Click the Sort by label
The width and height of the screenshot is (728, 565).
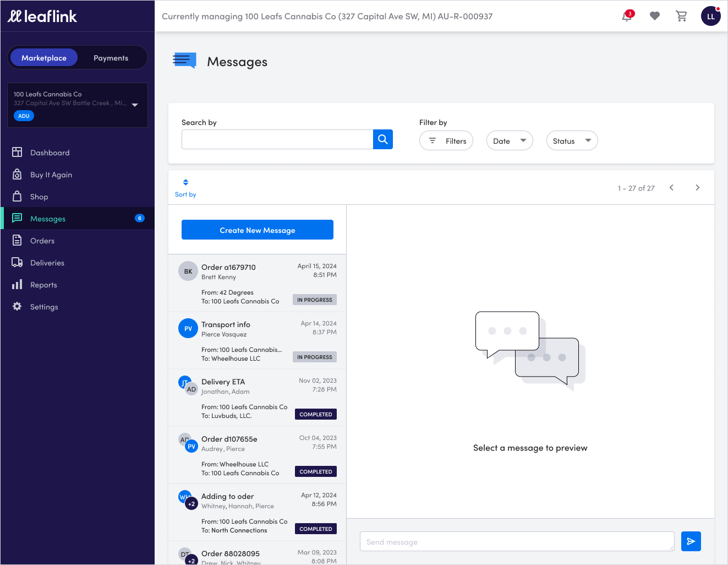(185, 194)
